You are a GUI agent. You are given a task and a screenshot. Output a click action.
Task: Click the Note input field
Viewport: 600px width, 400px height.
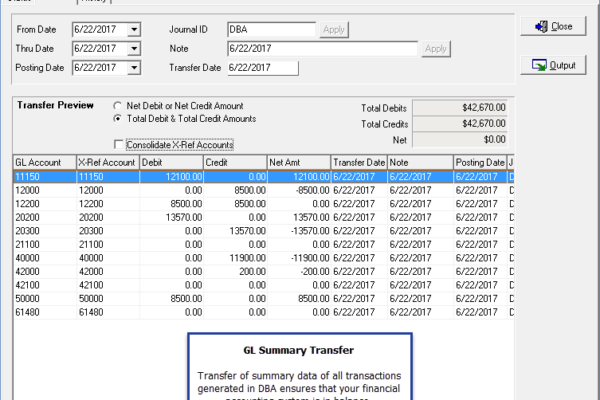[322, 49]
